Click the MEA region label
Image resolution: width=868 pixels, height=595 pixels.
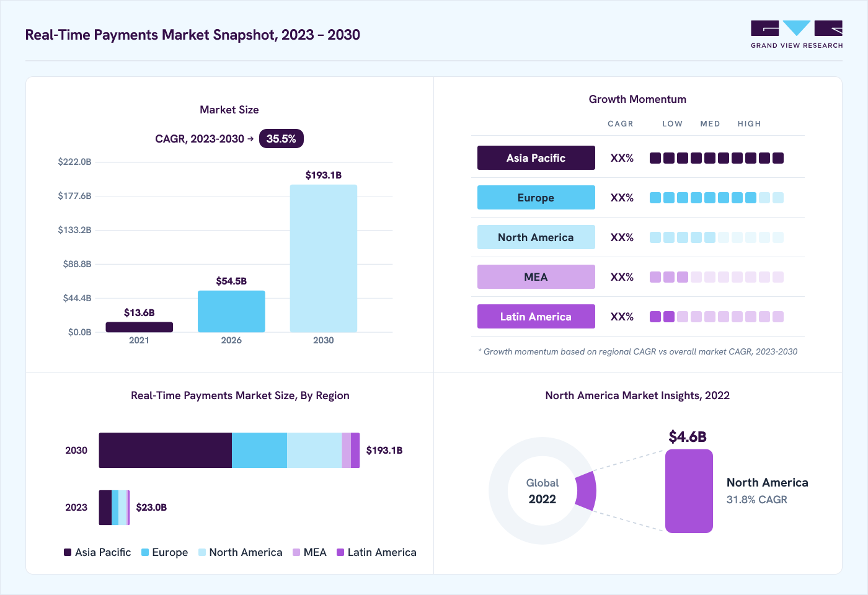(x=536, y=277)
